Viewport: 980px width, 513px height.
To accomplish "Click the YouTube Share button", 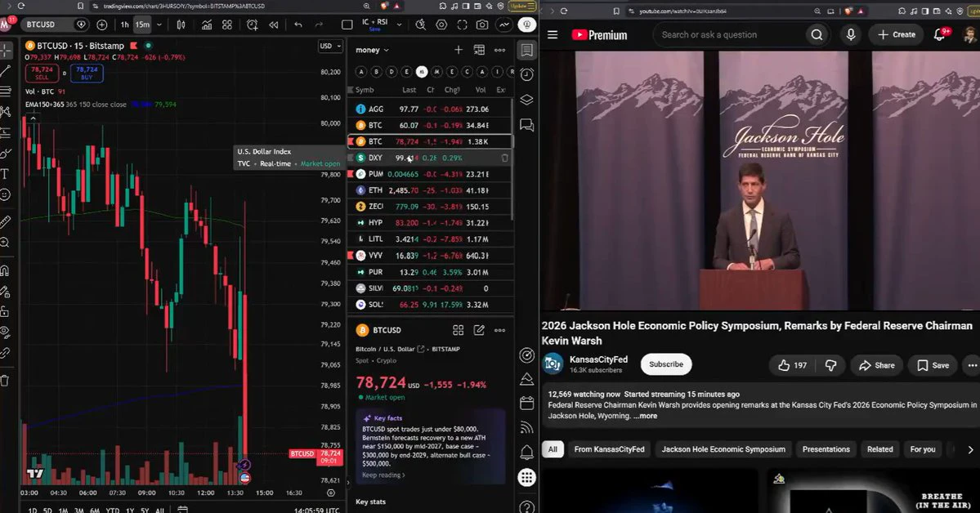I will (877, 365).
